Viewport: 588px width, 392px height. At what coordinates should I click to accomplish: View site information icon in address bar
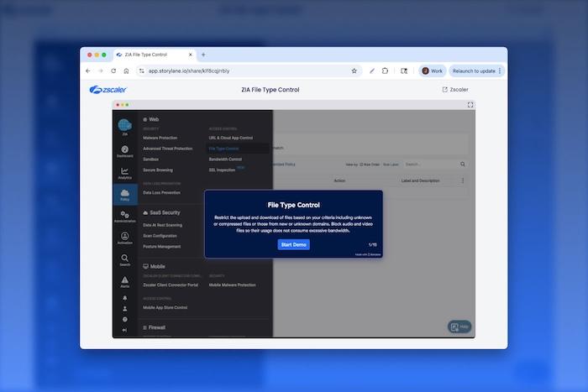141,71
